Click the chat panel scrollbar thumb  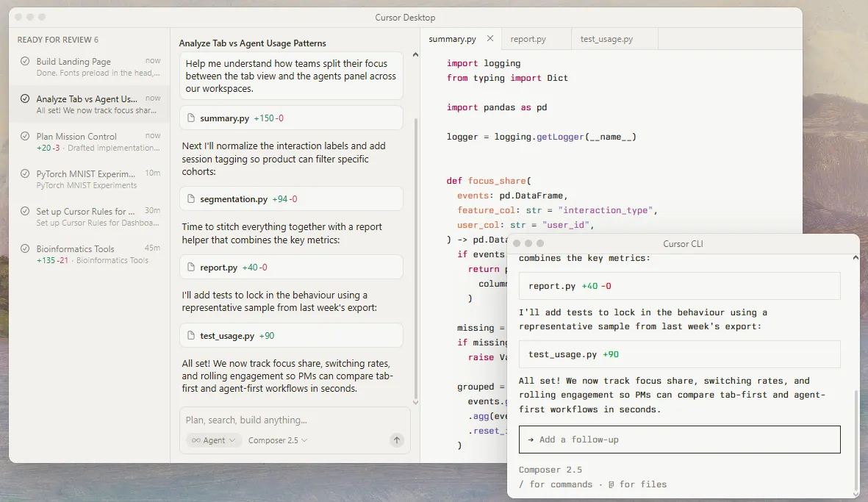coord(416,257)
